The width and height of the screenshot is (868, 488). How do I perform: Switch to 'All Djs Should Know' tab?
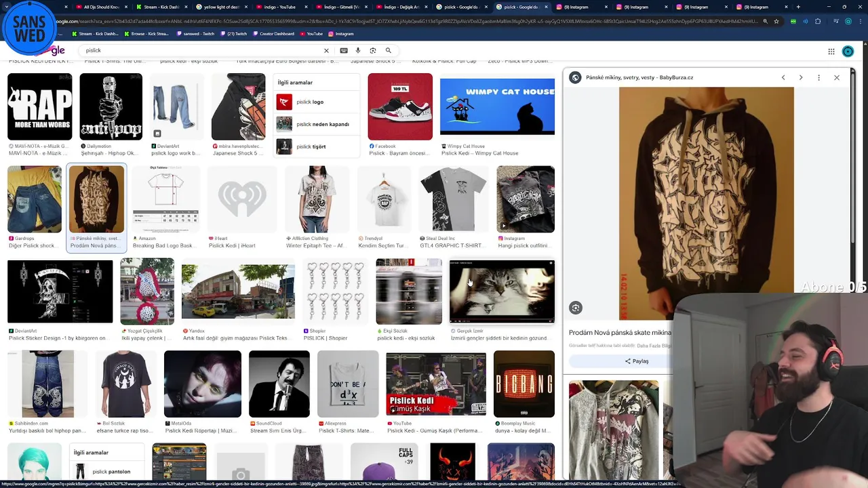[x=100, y=7]
